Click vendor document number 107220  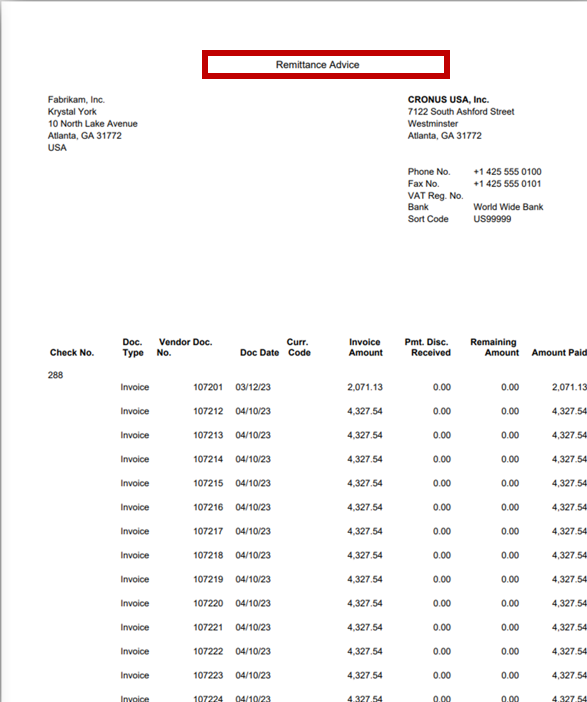208,604
